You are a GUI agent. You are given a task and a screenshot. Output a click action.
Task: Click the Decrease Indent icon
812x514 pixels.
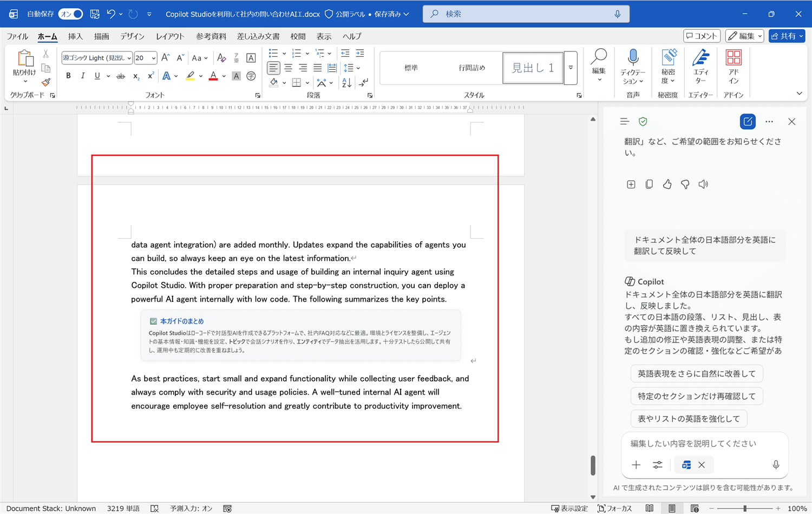pyautogui.click(x=345, y=54)
